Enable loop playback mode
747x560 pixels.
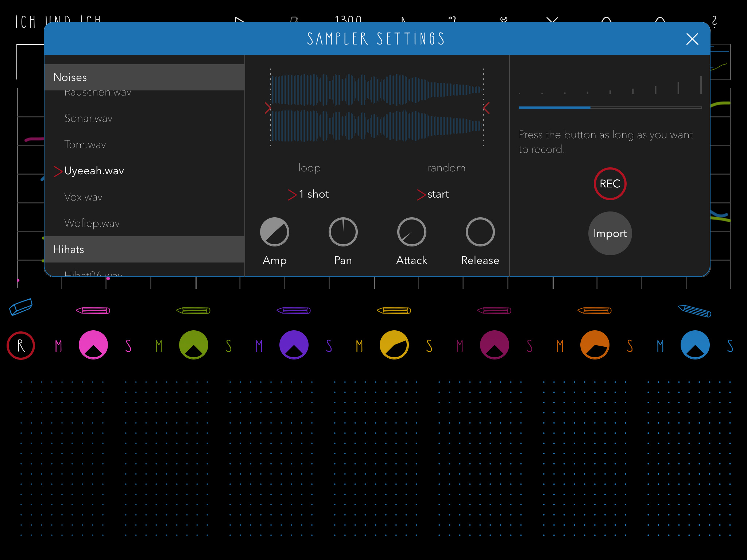coord(309,168)
